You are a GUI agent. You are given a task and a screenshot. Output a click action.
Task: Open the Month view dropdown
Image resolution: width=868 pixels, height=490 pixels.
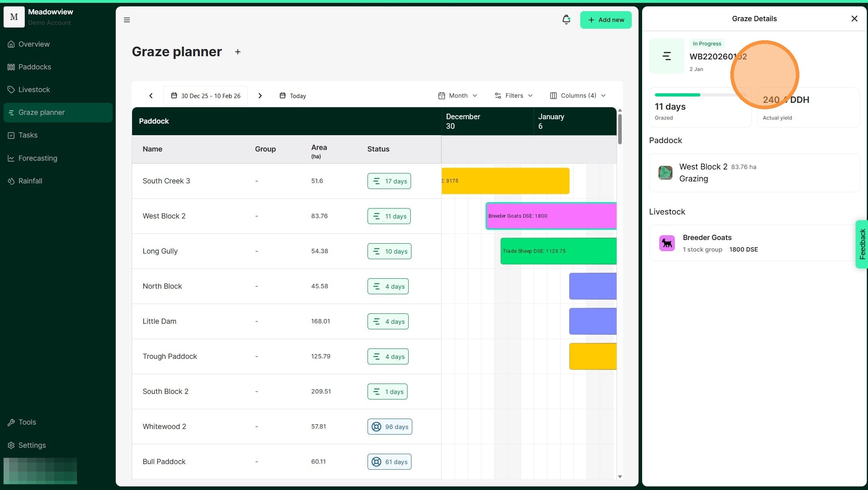point(457,96)
